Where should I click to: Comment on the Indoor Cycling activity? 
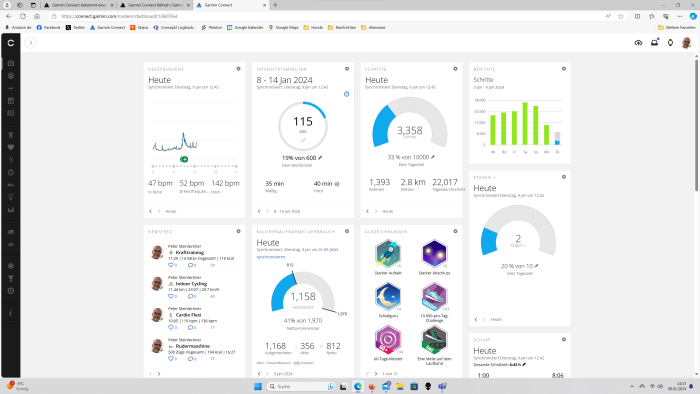[x=191, y=296]
